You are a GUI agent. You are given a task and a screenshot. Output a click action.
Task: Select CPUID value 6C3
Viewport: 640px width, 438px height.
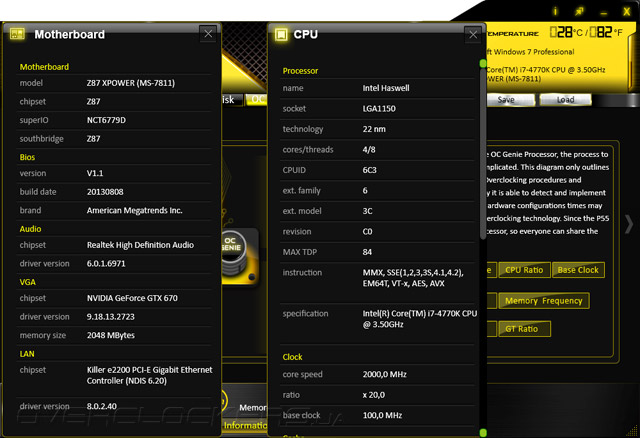tap(369, 170)
